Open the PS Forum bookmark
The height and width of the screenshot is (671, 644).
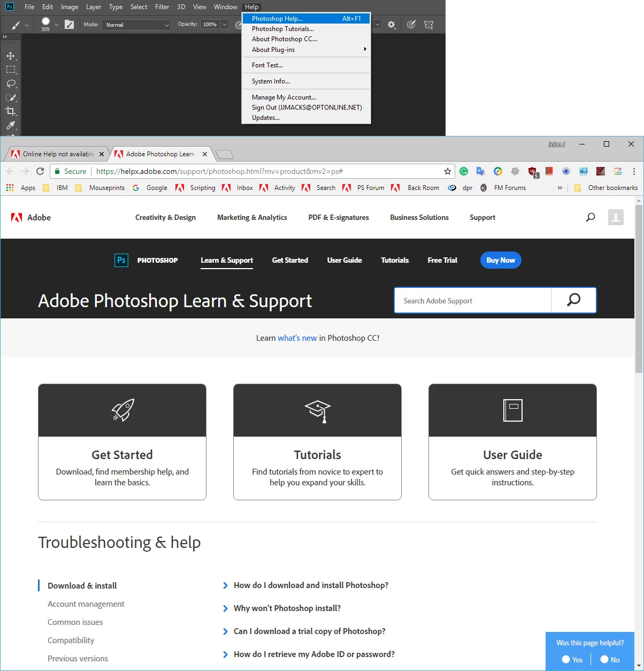tap(364, 188)
